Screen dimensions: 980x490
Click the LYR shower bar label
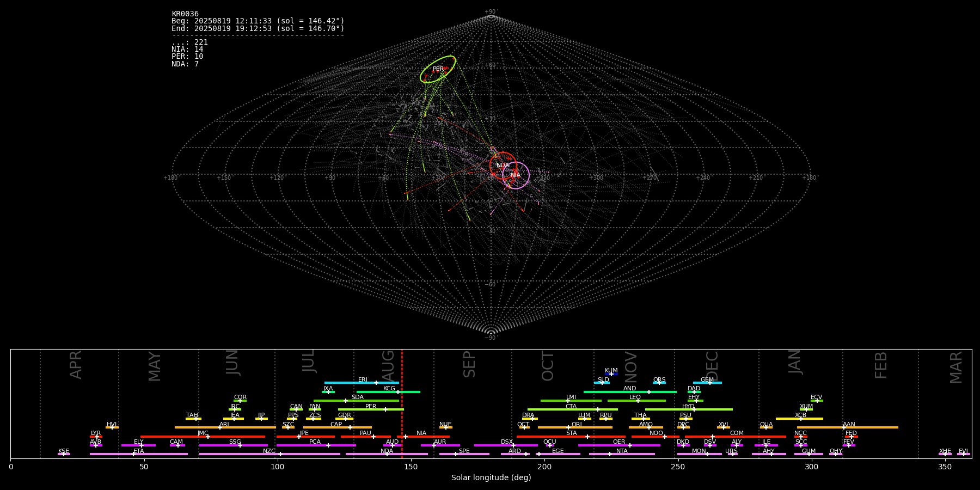pyautogui.click(x=96, y=433)
